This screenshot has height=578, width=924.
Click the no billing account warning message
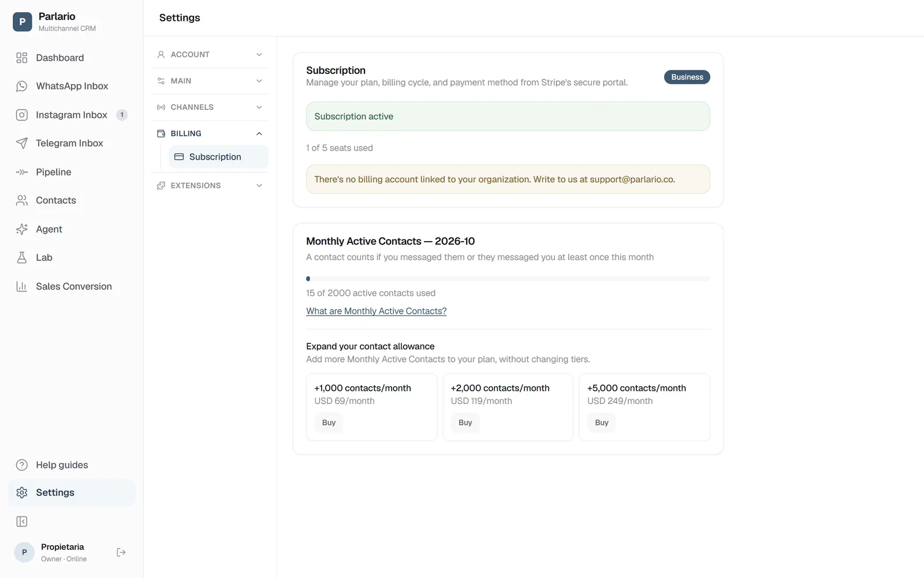coord(508,179)
